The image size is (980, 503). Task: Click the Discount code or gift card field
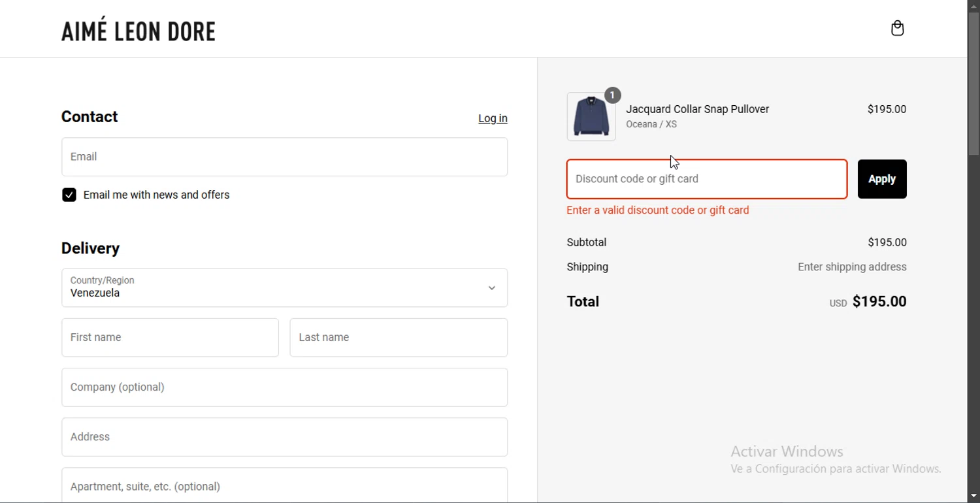707,179
